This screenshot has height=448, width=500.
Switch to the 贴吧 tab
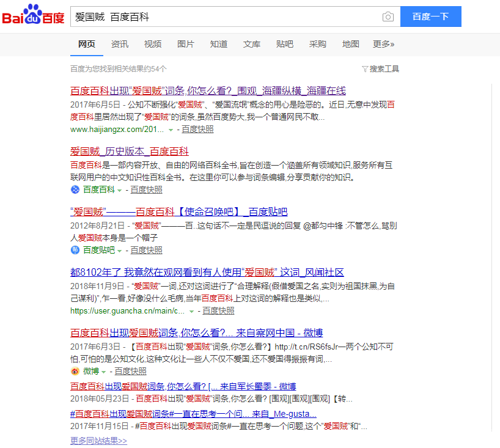pyautogui.click(x=285, y=44)
